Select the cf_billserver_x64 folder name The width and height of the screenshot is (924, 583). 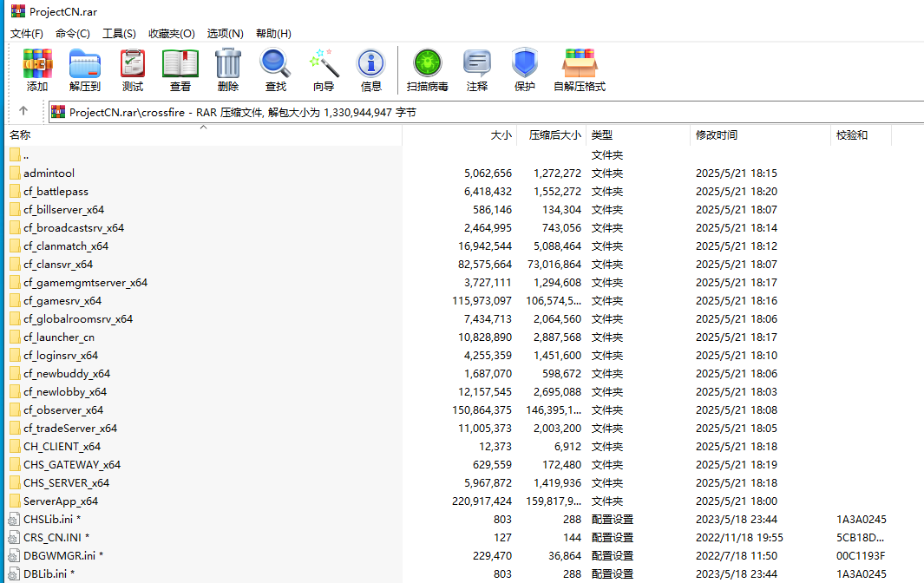click(63, 210)
